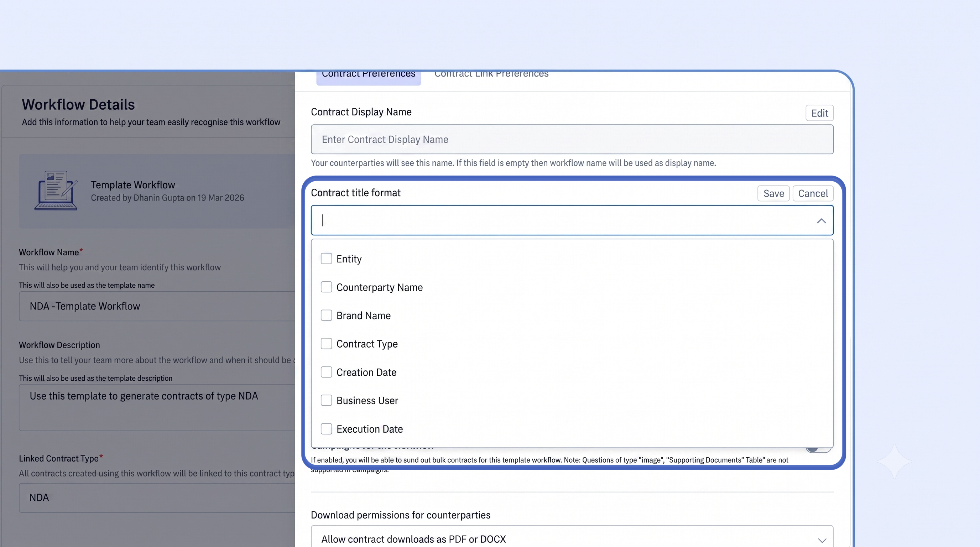
Task: Tick the Entity checkbox
Action: pos(326,259)
